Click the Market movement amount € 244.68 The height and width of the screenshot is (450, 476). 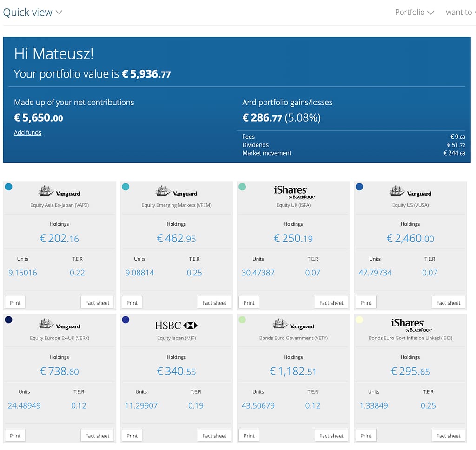coord(455,153)
